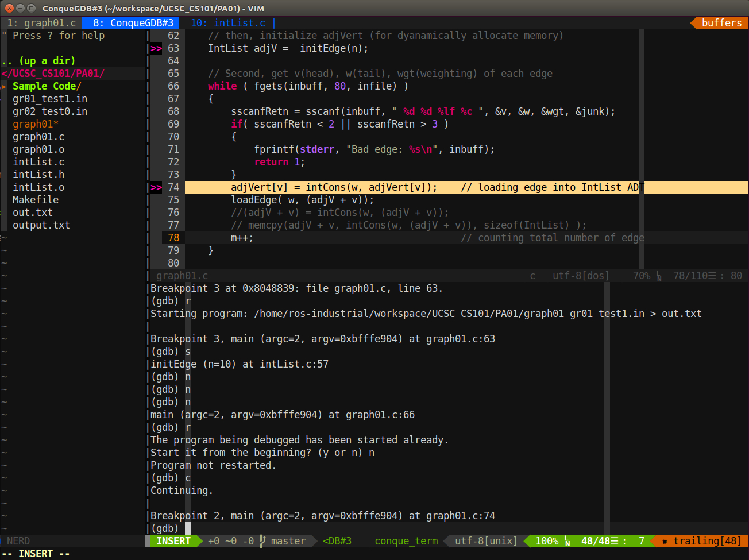Collapse the UCSC_CS101/PA01 root path

53,74
